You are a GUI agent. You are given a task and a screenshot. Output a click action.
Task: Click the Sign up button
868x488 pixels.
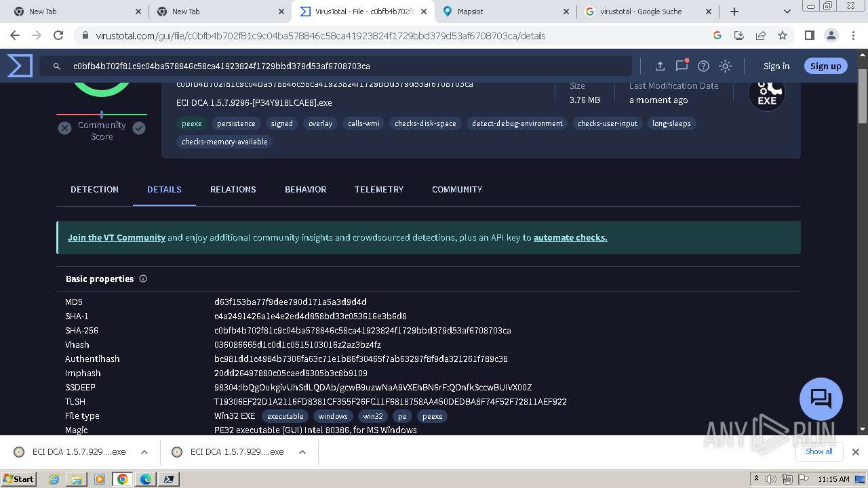[825, 66]
